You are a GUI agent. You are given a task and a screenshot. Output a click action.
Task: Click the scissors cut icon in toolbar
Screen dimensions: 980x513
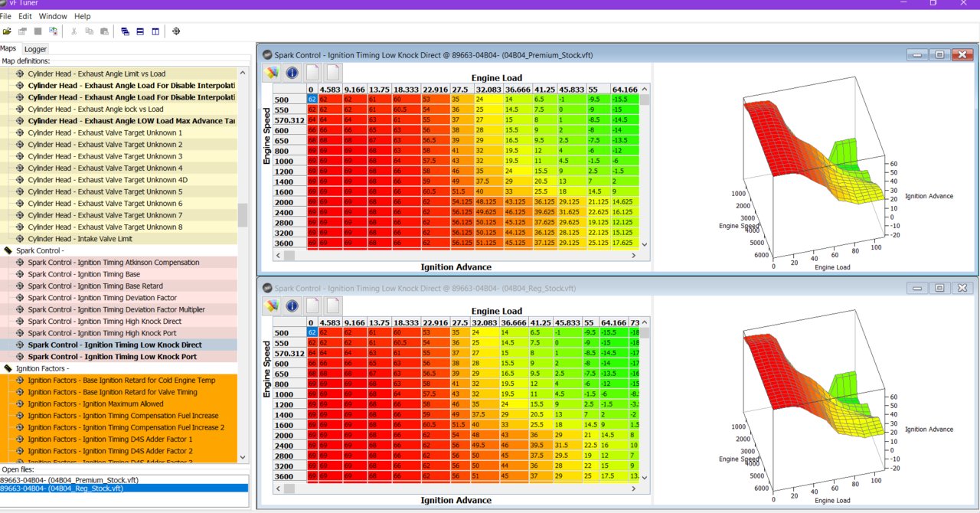tap(74, 31)
